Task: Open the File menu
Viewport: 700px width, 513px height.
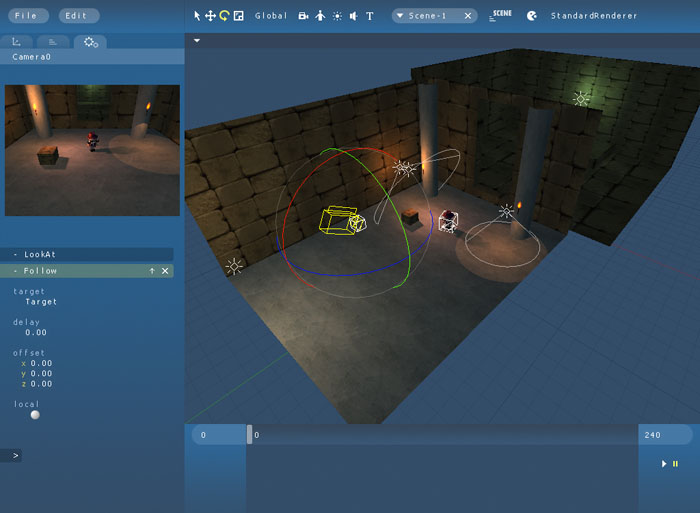Action: click(26, 16)
